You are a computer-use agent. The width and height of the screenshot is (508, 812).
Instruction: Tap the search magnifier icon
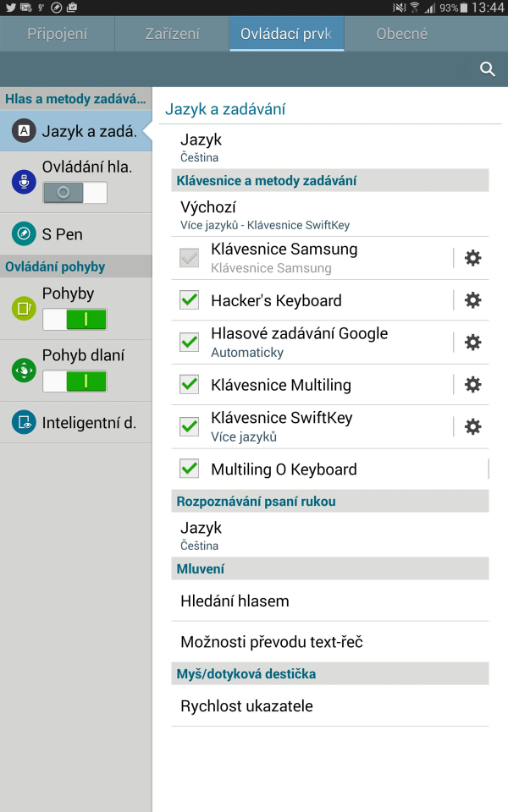click(x=488, y=69)
